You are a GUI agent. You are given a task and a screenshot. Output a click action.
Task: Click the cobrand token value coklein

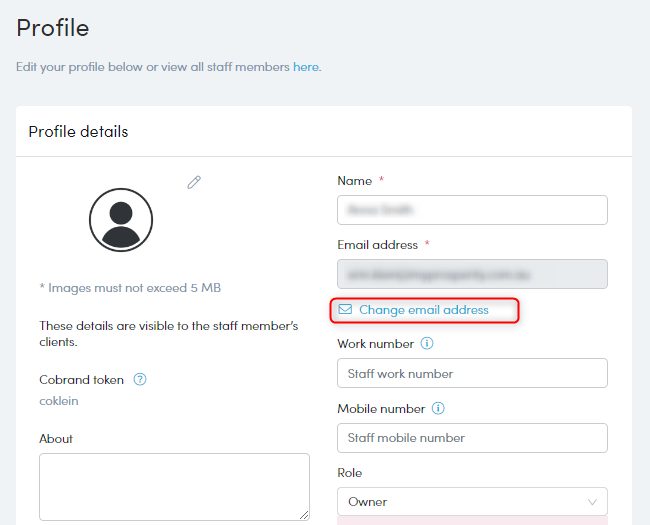[59, 401]
